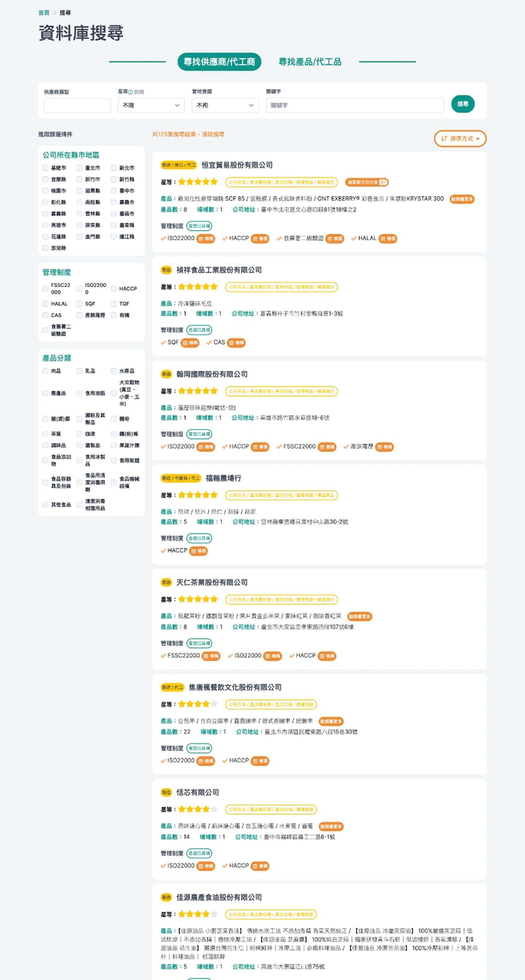This screenshot has height=980, width=525.
Task: Open 翰岡國際股份有限公司 company page
Action: (212, 374)
